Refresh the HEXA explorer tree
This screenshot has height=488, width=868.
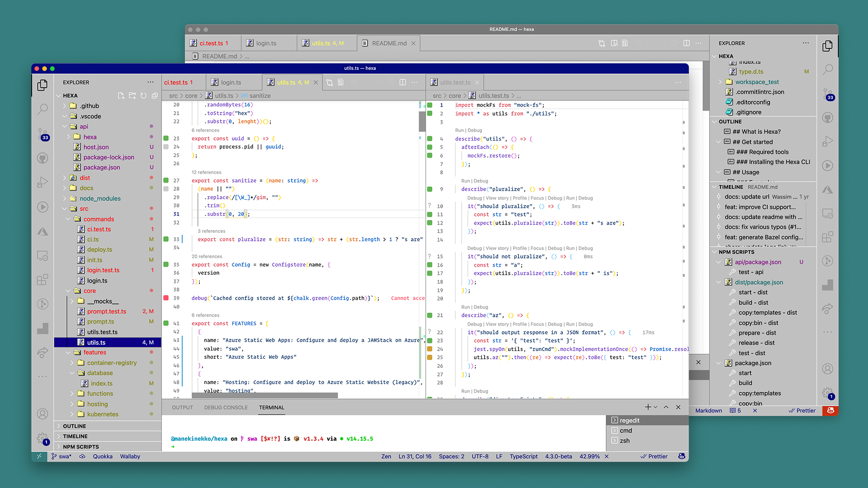(x=143, y=95)
